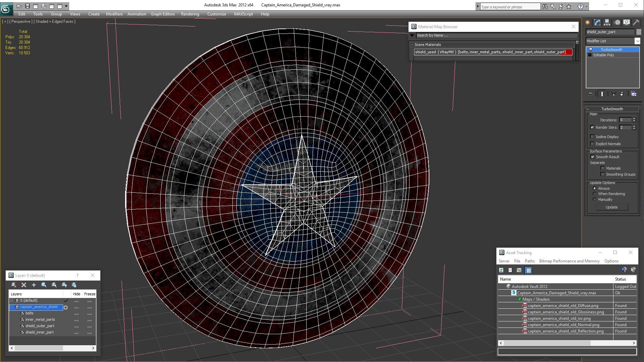Click Make Unique modifier icon
644x362 pixels.
click(x=613, y=94)
